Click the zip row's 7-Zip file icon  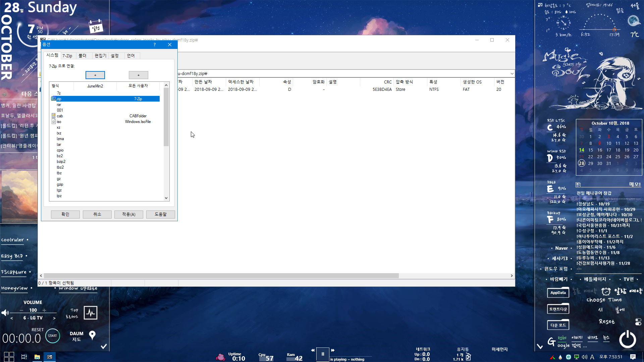(54, 99)
